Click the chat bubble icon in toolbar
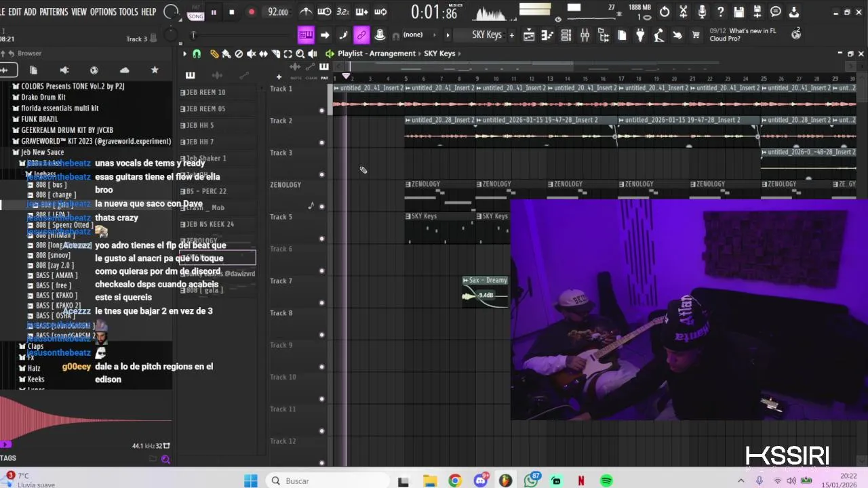 tap(776, 12)
